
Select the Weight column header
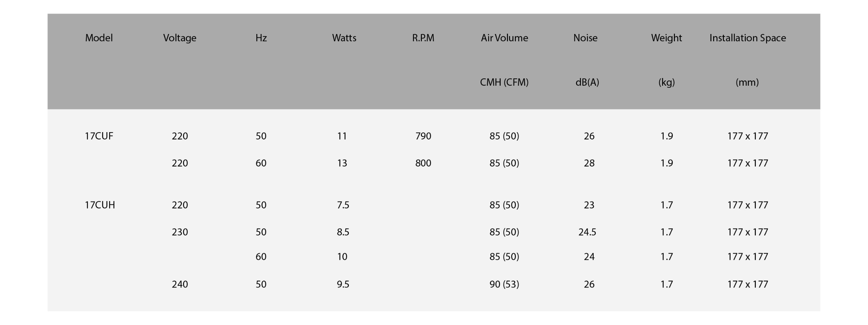point(667,38)
